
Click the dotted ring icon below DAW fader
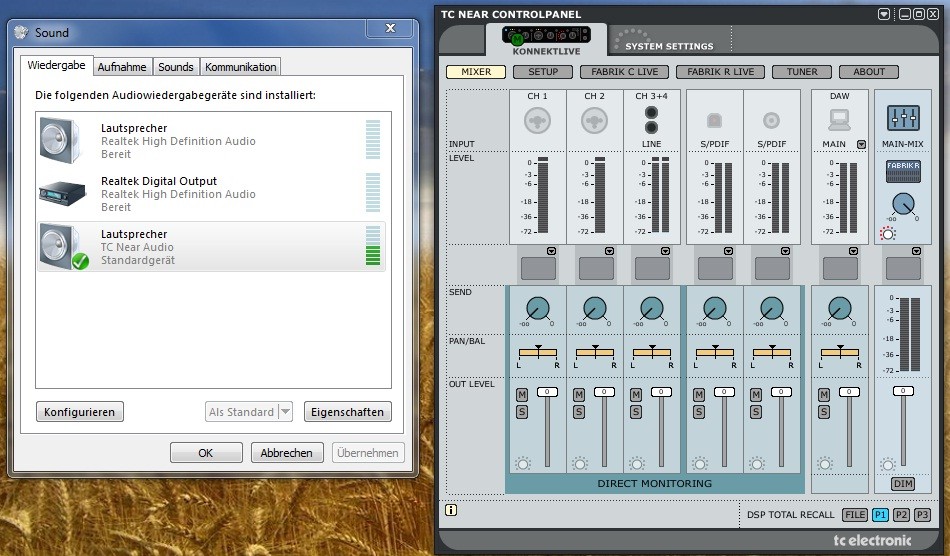coord(825,464)
